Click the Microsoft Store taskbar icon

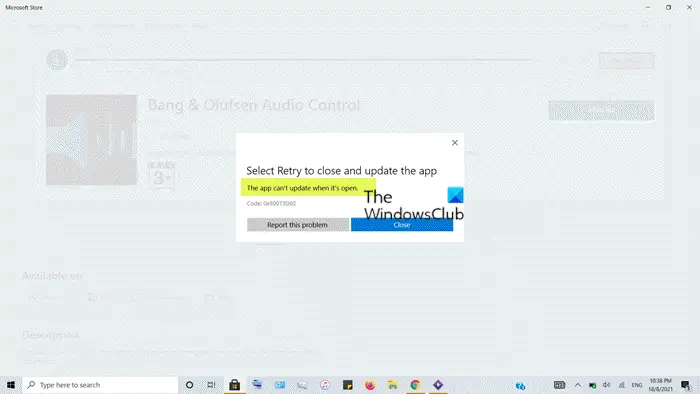(234, 385)
